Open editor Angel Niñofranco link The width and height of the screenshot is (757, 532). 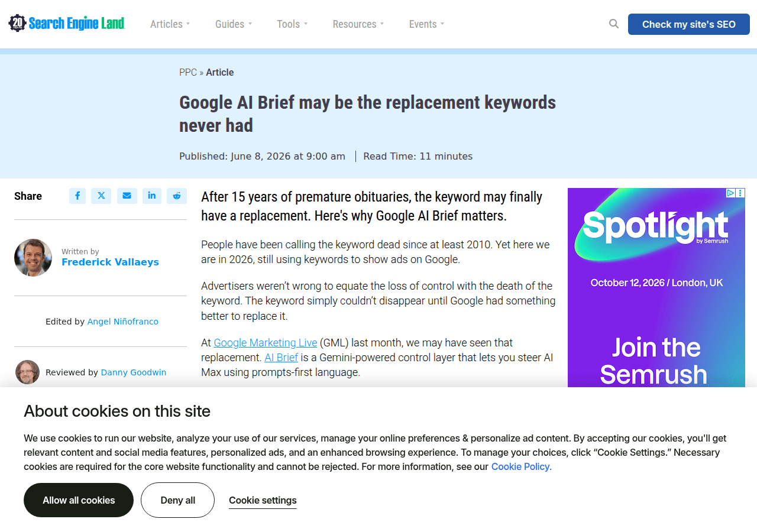coord(123,322)
